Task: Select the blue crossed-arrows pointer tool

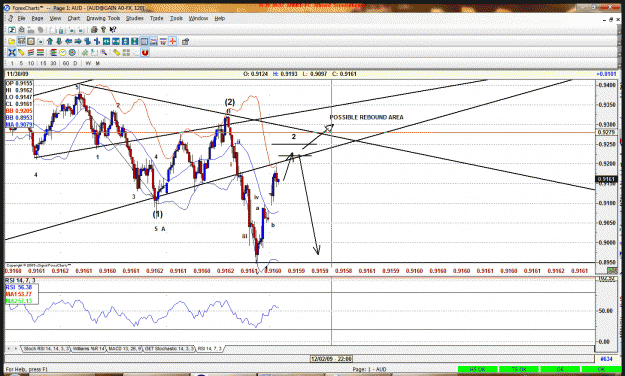Action: coord(12,52)
